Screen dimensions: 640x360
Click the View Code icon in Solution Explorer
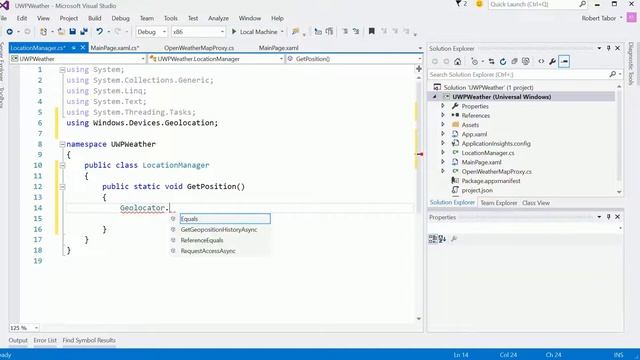coord(541,62)
